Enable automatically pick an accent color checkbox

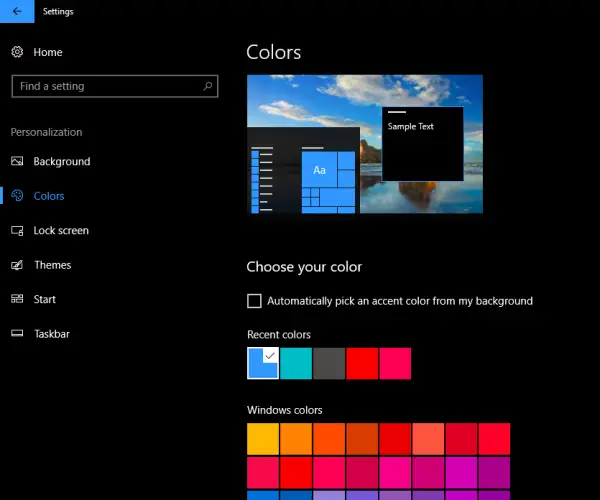coord(254,301)
